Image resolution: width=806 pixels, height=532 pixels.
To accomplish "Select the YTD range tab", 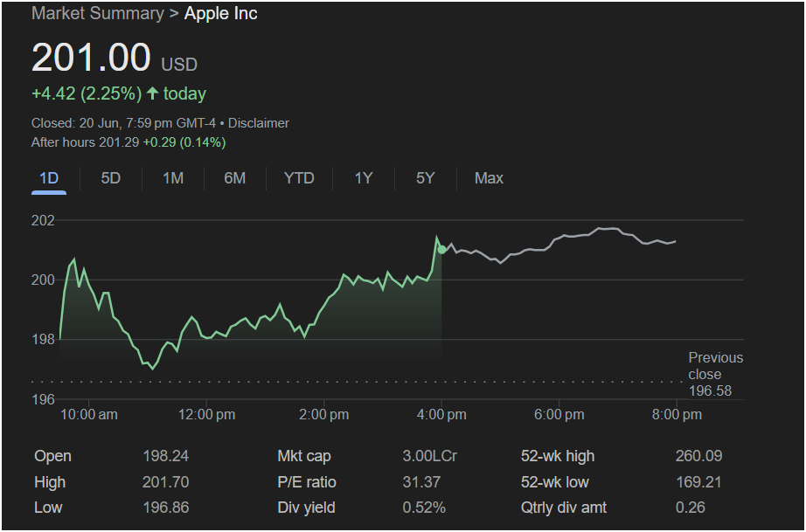I will tap(299, 178).
